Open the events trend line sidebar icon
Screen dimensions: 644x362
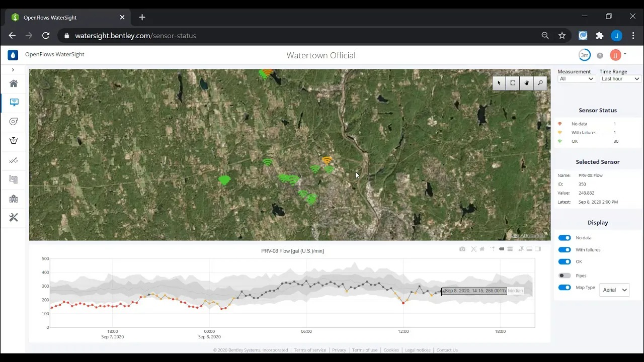tap(14, 161)
